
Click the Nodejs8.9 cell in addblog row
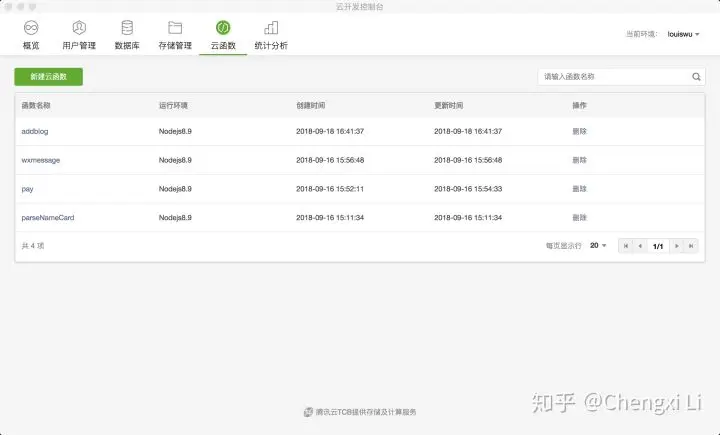pyautogui.click(x=175, y=131)
